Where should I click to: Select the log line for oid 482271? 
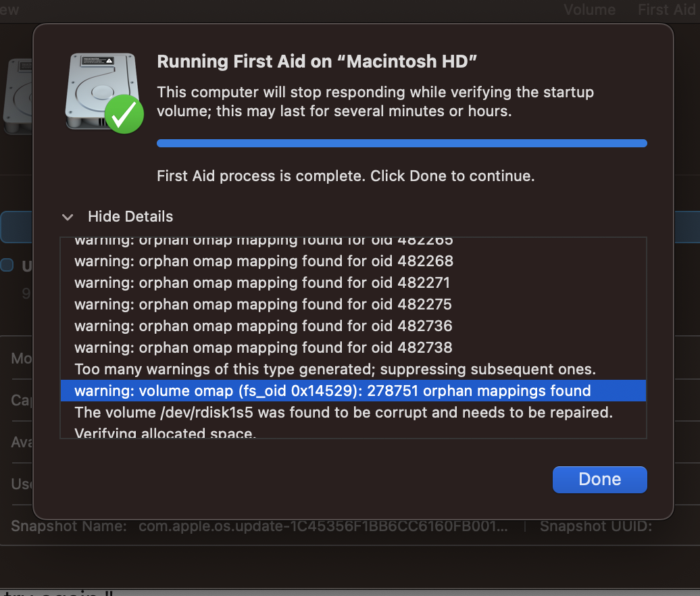262,282
